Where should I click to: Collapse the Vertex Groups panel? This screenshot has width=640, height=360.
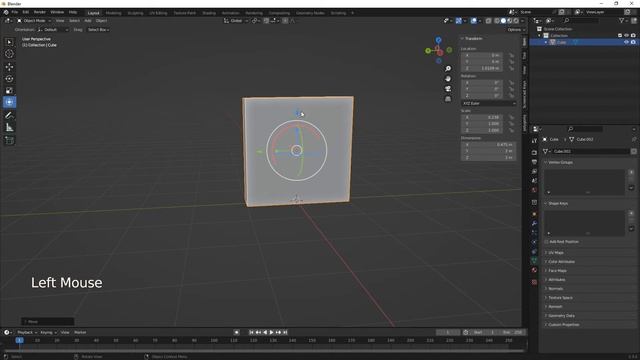pyautogui.click(x=546, y=162)
